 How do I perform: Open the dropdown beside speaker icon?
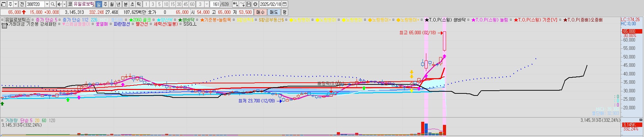(x=64, y=4)
